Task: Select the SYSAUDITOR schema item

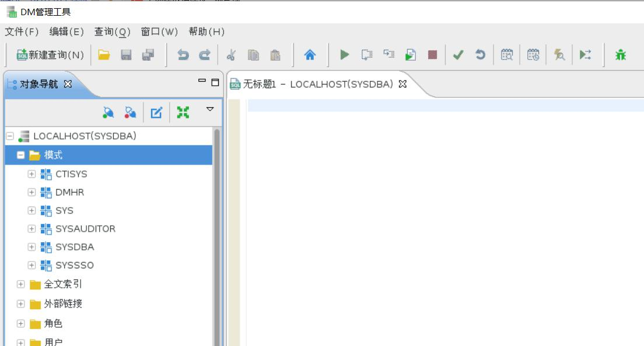Action: click(85, 229)
